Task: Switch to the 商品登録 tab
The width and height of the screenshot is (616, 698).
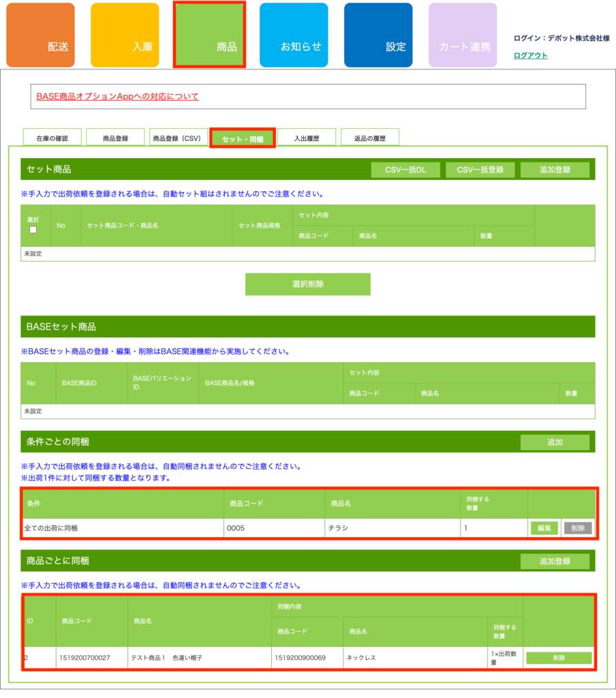Action: pyautogui.click(x=115, y=138)
